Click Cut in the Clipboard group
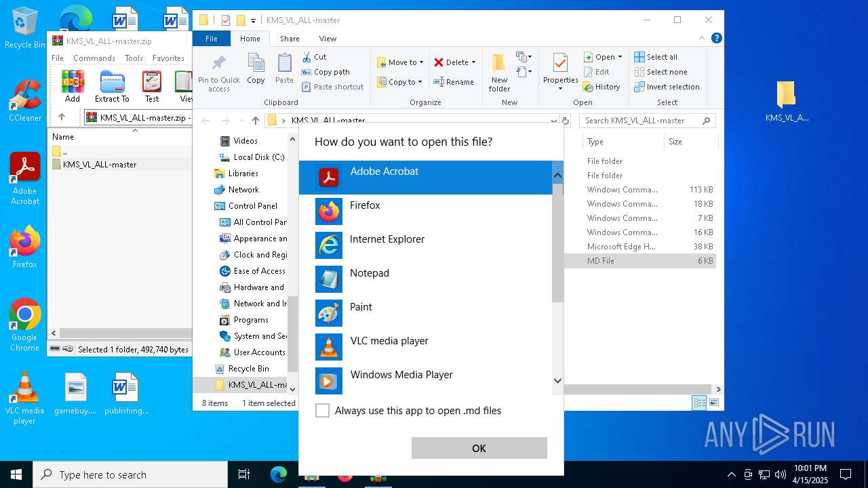Screen dimensions: 868x488 click(314, 57)
